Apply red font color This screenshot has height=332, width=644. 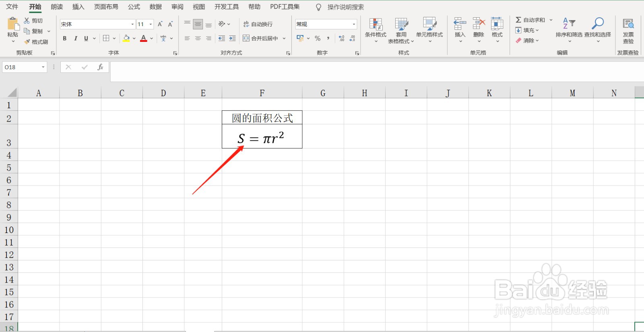click(x=144, y=38)
